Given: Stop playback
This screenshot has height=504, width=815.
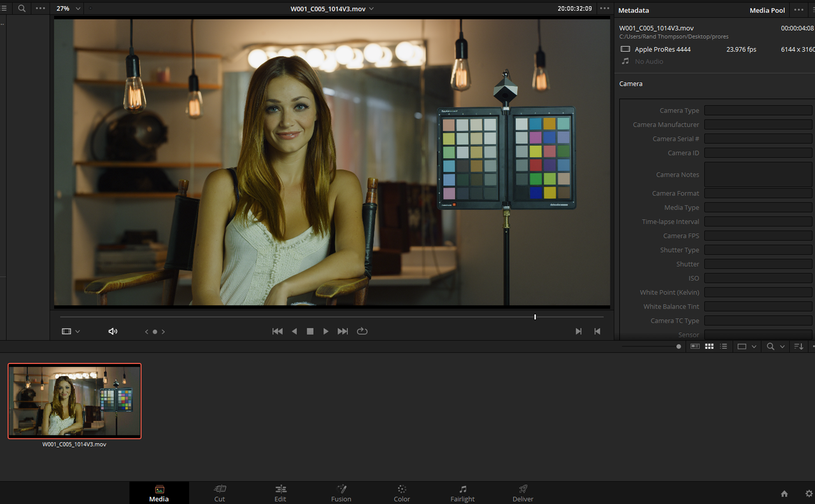Looking at the screenshot, I should [310, 332].
